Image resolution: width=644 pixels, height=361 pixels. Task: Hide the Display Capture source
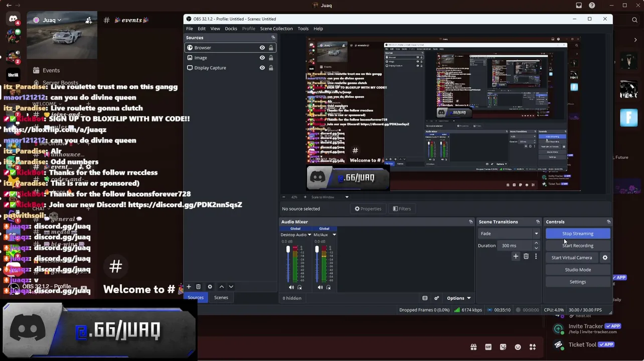click(262, 68)
